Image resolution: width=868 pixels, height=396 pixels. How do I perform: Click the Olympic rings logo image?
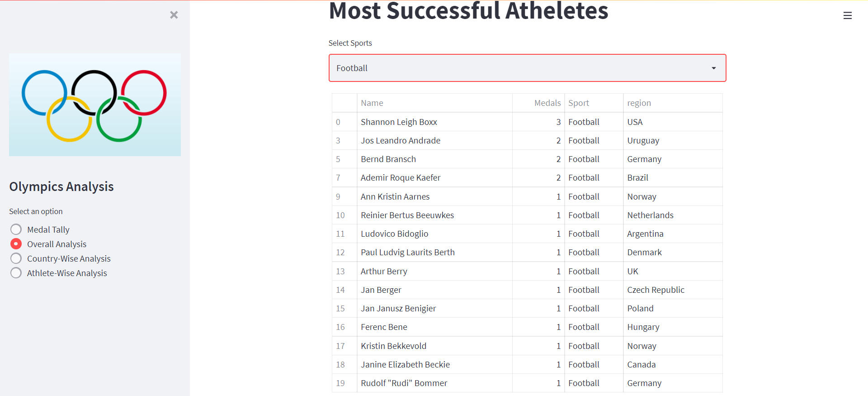[x=94, y=105]
